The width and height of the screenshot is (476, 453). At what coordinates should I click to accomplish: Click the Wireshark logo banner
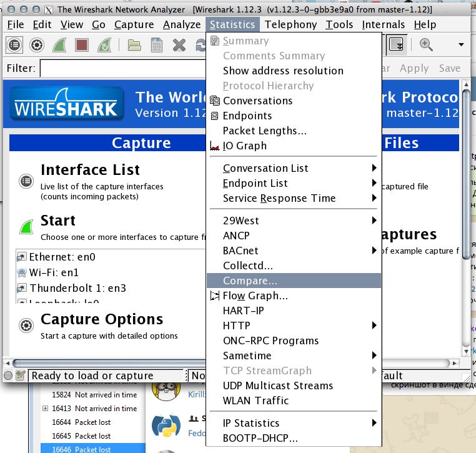66,104
